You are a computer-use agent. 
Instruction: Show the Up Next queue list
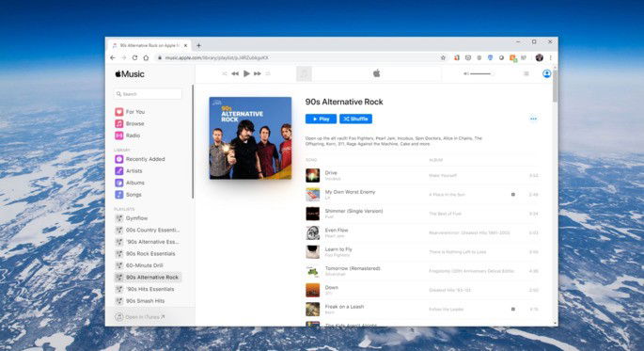tap(526, 73)
